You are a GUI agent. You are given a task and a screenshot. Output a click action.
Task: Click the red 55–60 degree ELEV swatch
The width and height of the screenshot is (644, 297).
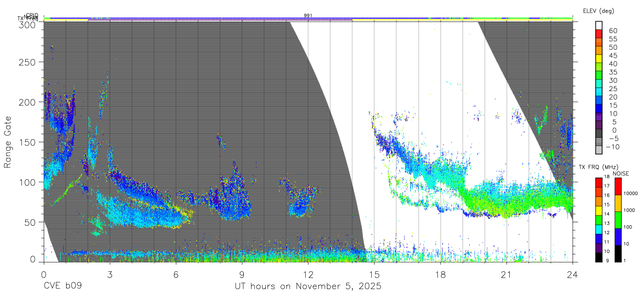(599, 35)
